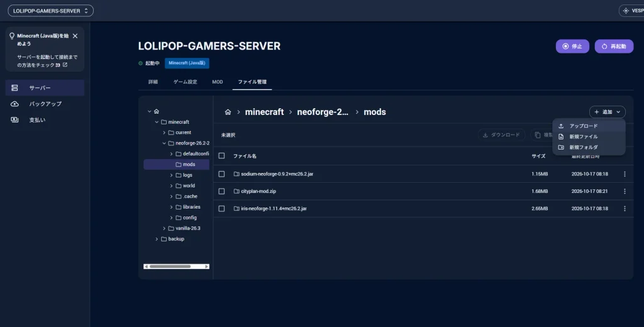644x327 pixels.
Task: Click the home icon in file tree
Action: (x=157, y=111)
